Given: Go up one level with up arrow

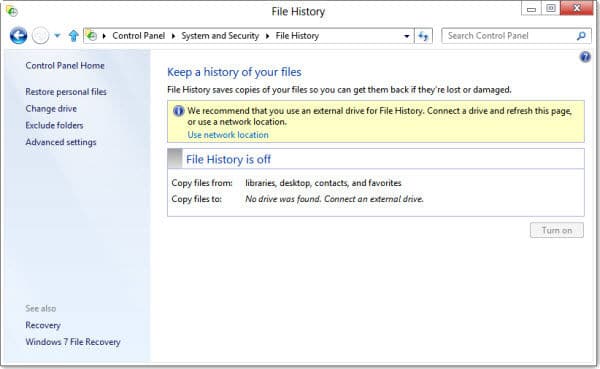Looking at the screenshot, I should coord(73,36).
